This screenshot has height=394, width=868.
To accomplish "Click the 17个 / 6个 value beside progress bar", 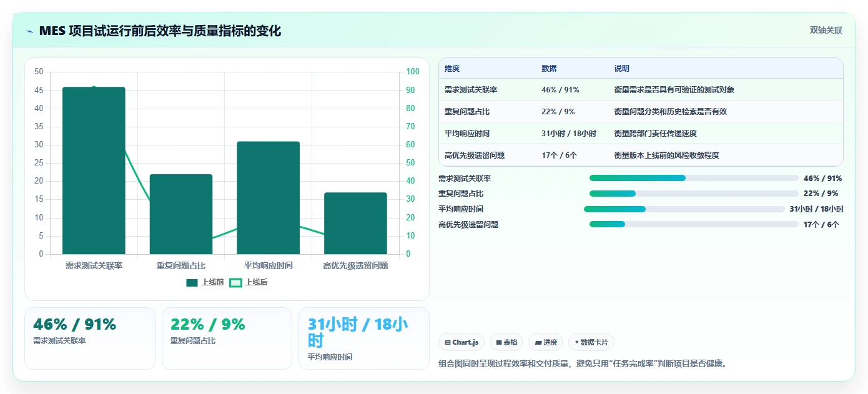I will (821, 225).
